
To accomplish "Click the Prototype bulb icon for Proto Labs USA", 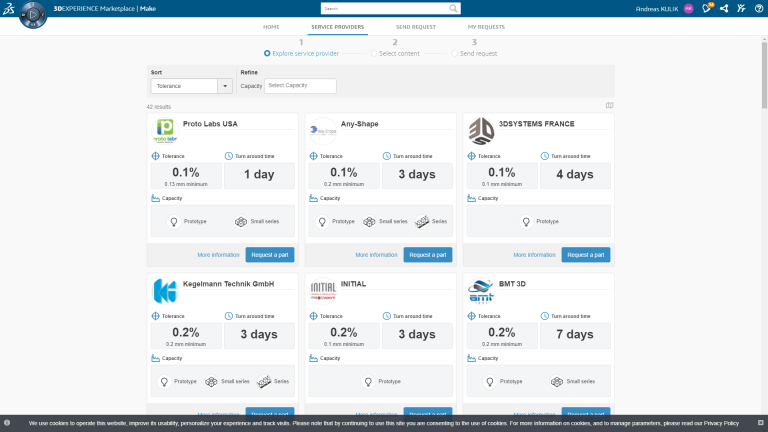I will pos(174,222).
